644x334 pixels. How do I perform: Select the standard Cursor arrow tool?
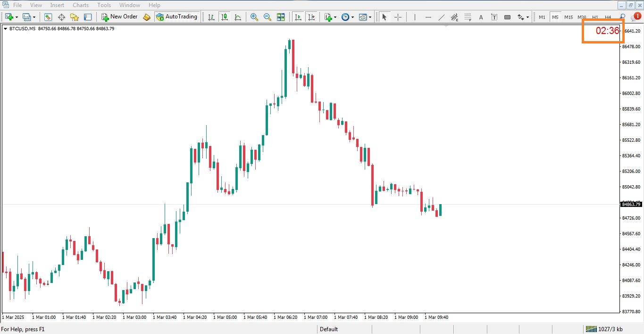point(384,17)
